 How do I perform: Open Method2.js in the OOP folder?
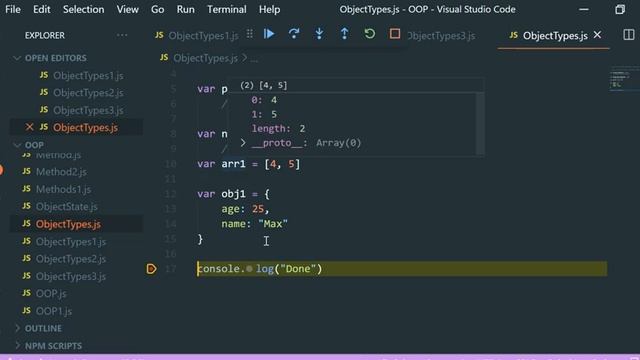(61, 172)
